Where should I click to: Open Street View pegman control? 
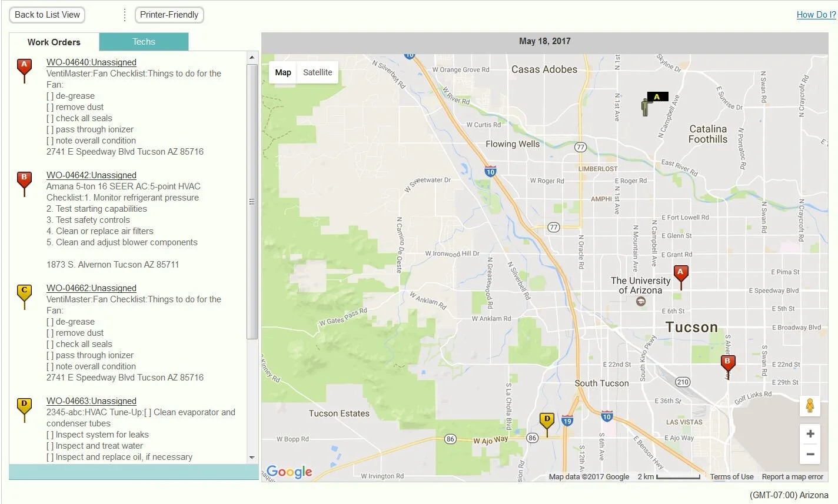[x=810, y=406]
